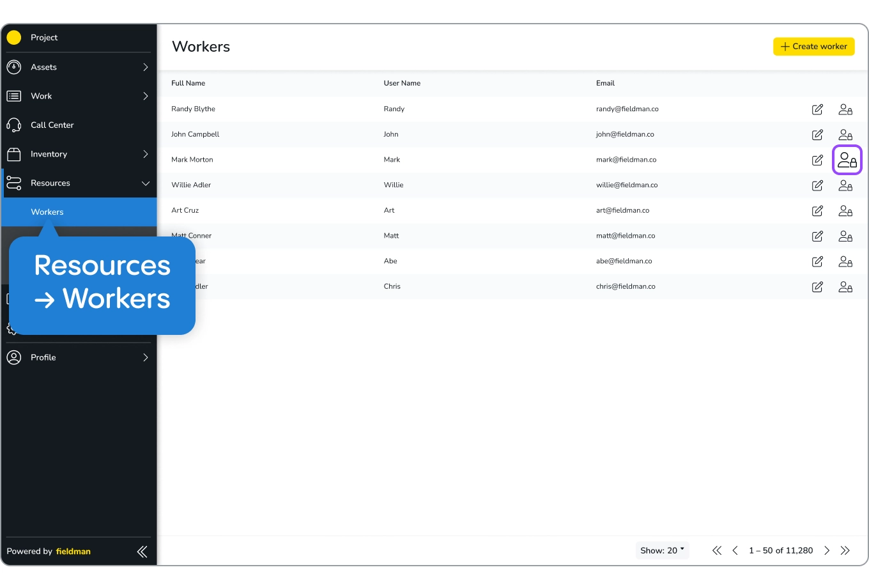Viewport: 869px width, 588px height.
Task: Expand the Assets submenu chevron
Action: point(146,67)
